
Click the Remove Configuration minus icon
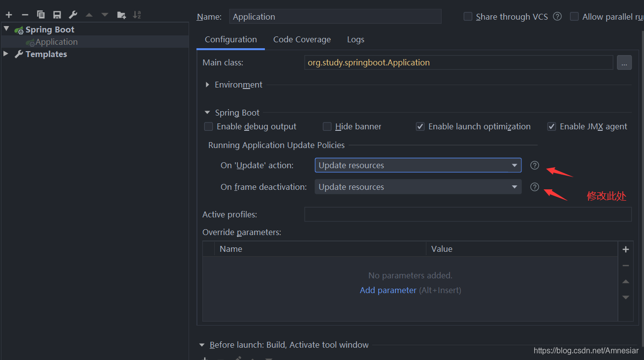[x=25, y=15]
